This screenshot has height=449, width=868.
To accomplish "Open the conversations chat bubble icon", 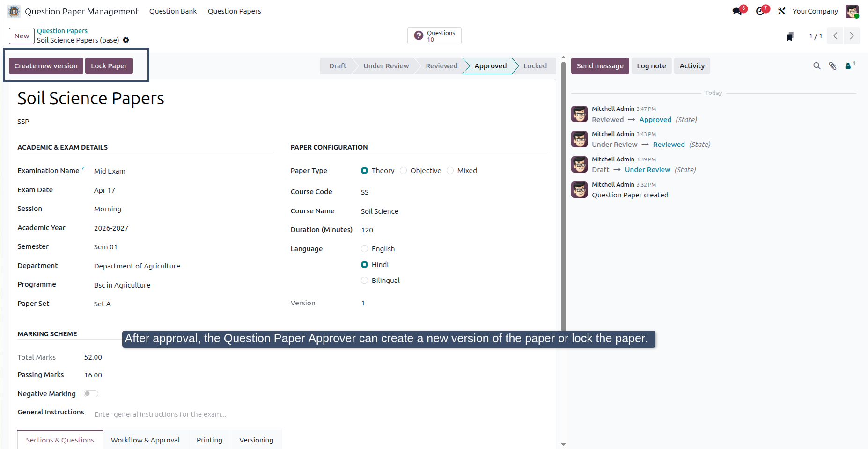I will coord(737,11).
